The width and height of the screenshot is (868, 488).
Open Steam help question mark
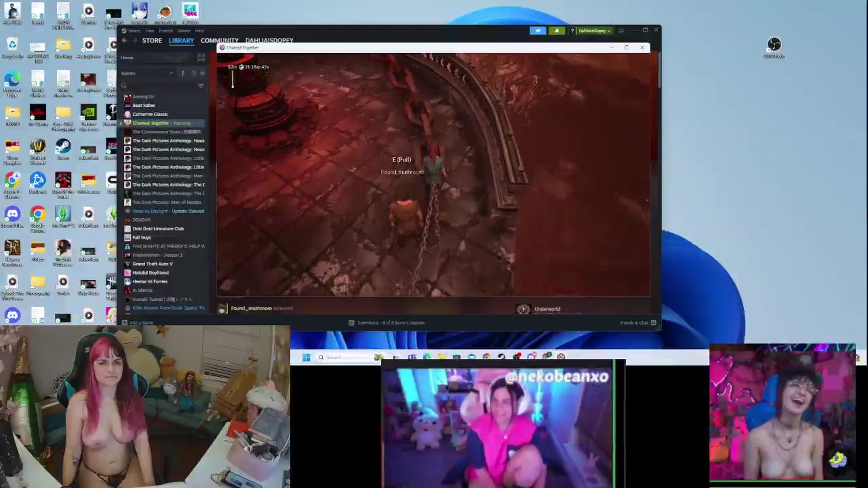pyautogui.click(x=572, y=31)
